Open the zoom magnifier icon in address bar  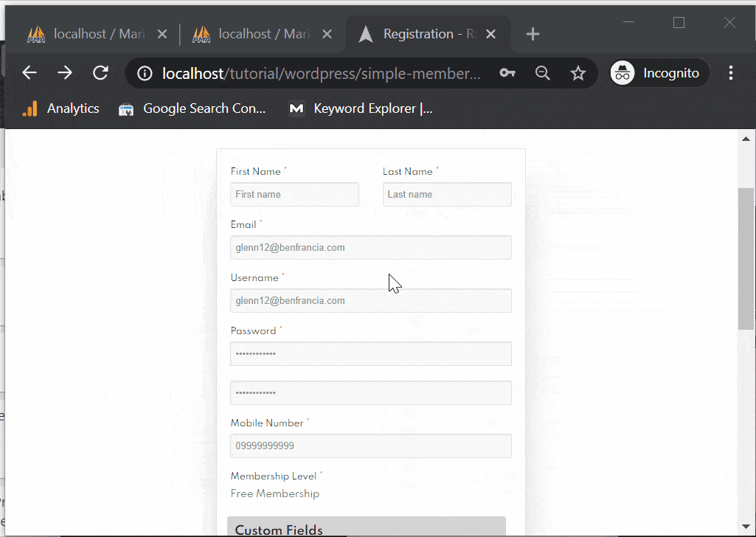click(x=542, y=73)
